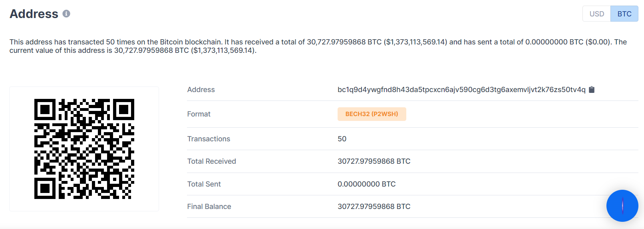Click the info icon beside Address heading

point(66,14)
